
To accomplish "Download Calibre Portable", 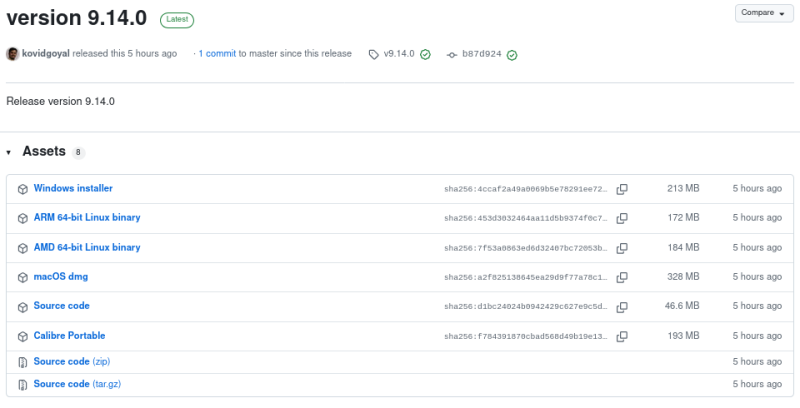I will tap(69, 336).
